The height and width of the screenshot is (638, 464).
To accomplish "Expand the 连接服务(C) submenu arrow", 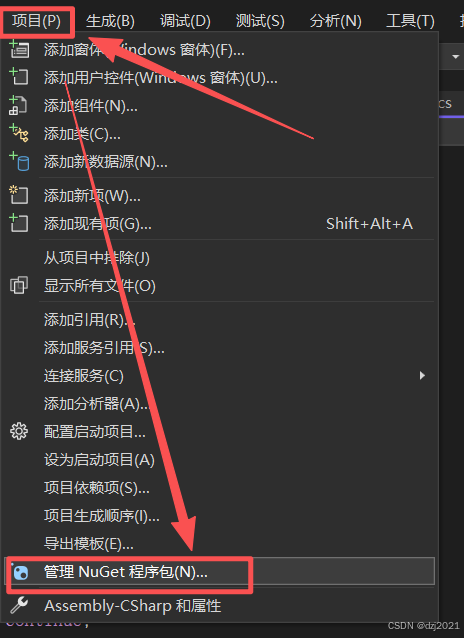I will point(422,376).
